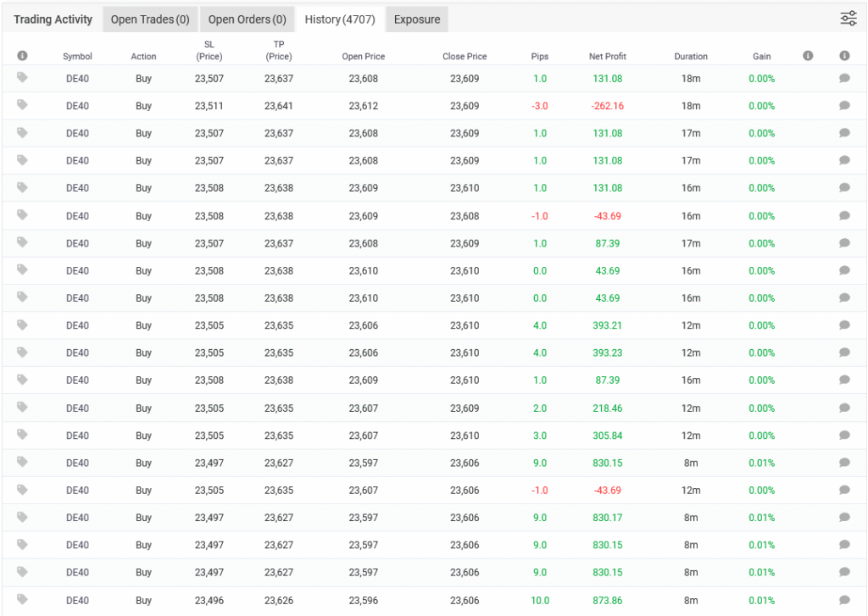Open comment bubble for the -262.16 trade
The image size is (868, 616).
pyautogui.click(x=844, y=106)
